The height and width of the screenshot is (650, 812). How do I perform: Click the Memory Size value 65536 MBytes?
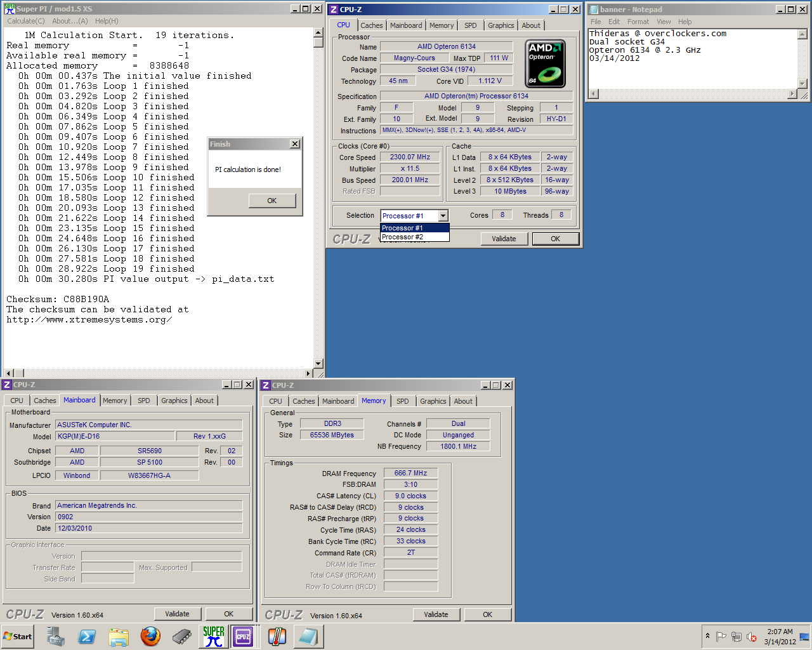pyautogui.click(x=332, y=435)
